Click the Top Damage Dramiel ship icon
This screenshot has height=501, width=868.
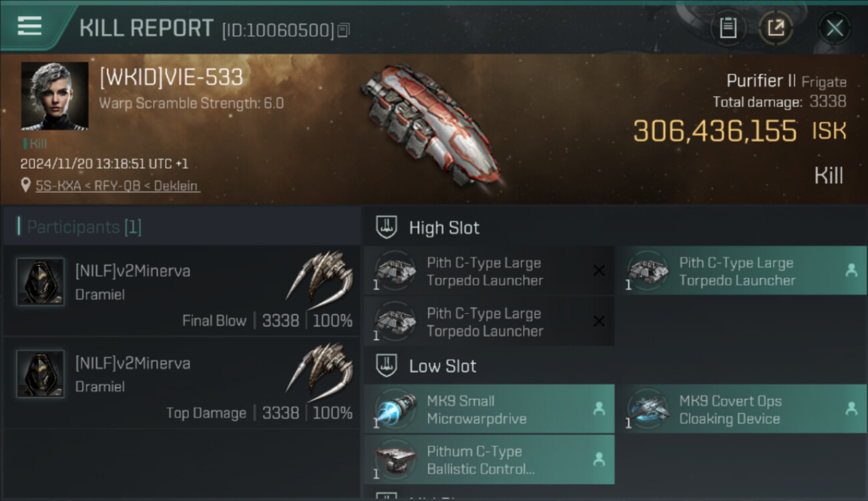320,369
